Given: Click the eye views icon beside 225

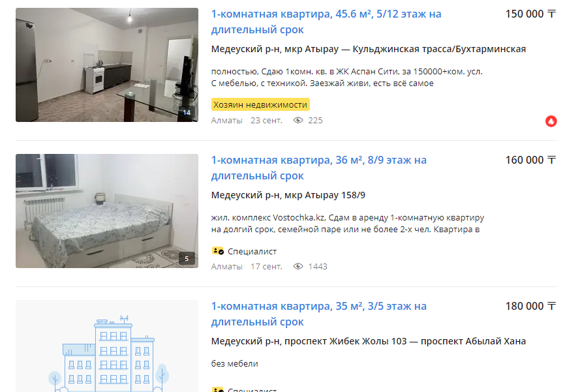Looking at the screenshot, I should [x=298, y=120].
